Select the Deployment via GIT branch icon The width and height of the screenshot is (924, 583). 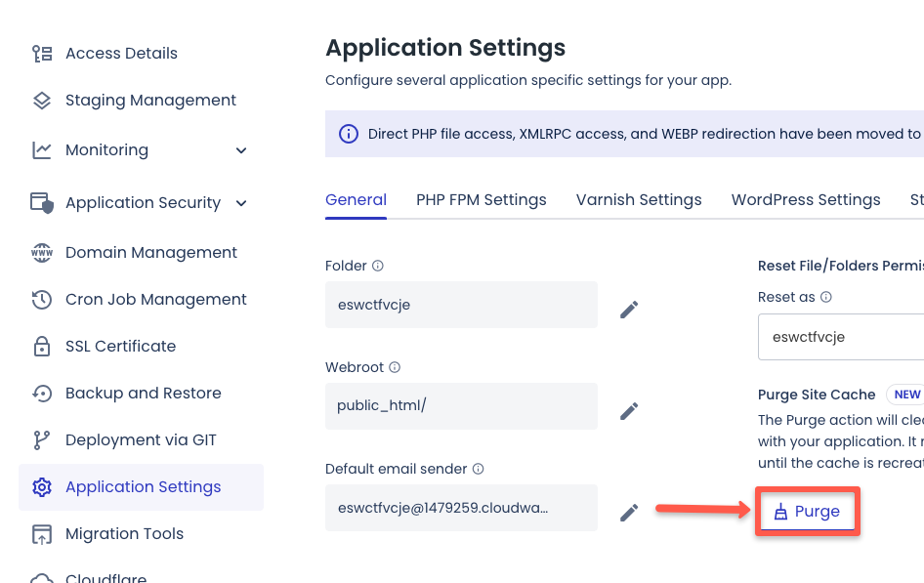point(42,439)
